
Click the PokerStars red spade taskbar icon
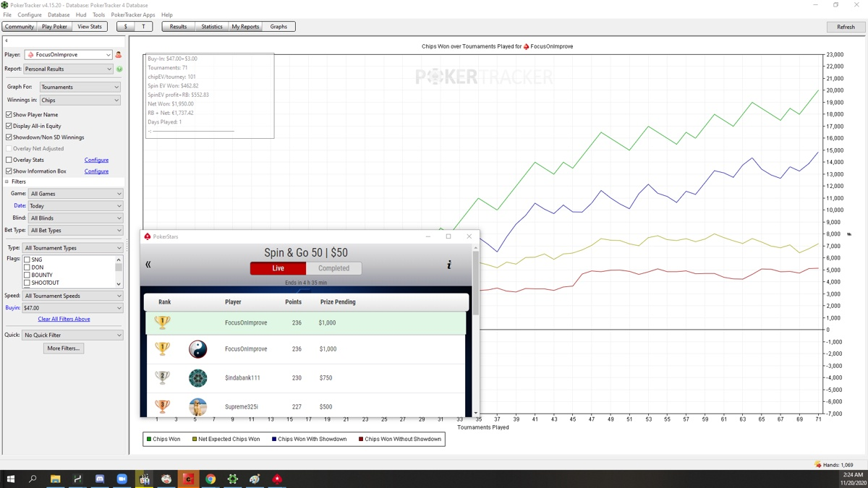pos(276,479)
